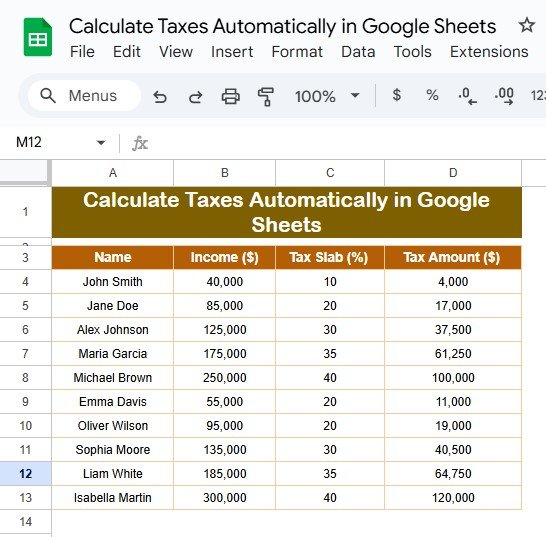Viewport: 546px width, 537px height.
Task: Select the Paint format roller icon
Action: pos(266,96)
